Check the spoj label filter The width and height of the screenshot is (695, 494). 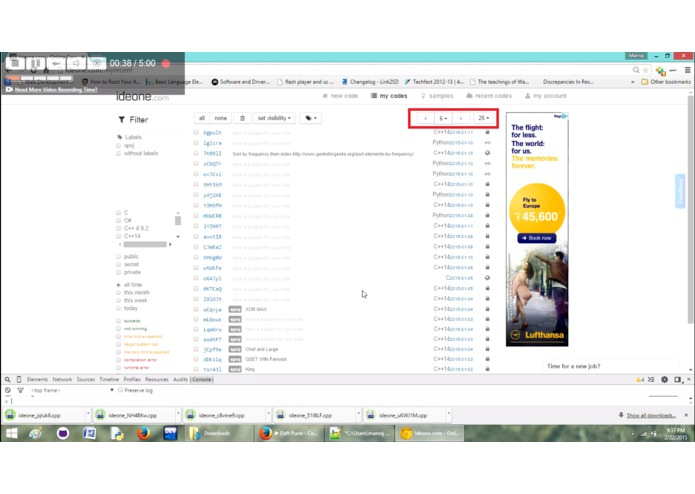pos(118,145)
